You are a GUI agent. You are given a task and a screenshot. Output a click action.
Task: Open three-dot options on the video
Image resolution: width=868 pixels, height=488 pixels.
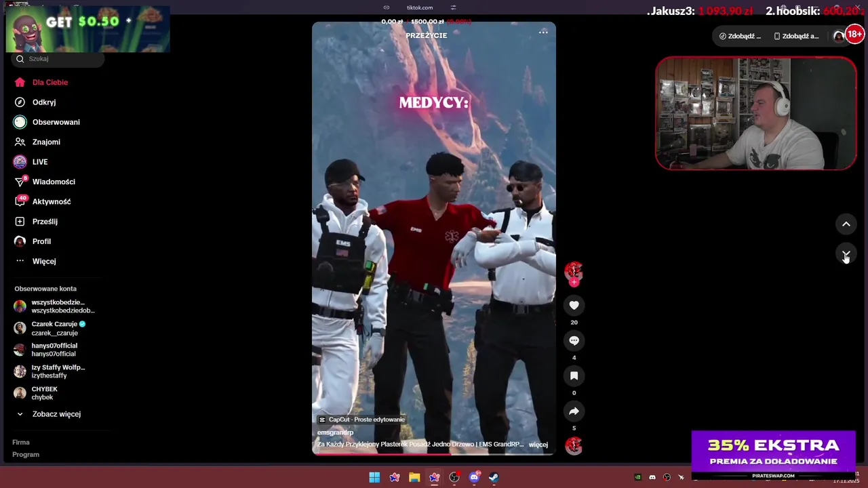(543, 32)
